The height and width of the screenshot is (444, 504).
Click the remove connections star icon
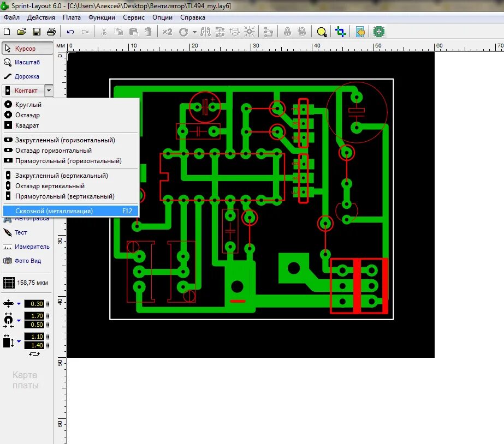point(250,32)
